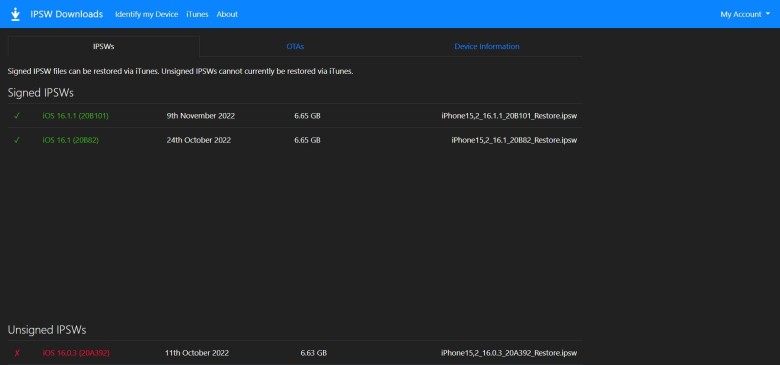780x365 pixels.
Task: Expand the My Account dropdown
Action: coord(745,14)
